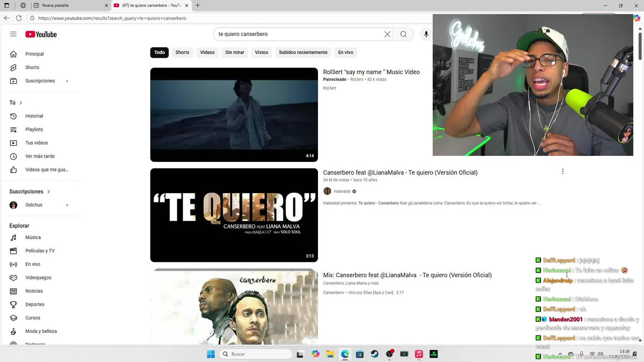Select the Shorts filter chip
The height and width of the screenshot is (362, 644).
tap(182, 52)
